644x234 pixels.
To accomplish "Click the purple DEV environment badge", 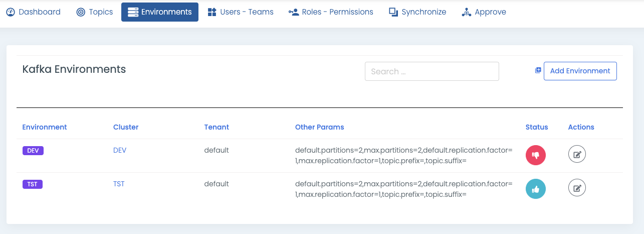I will click(33, 151).
